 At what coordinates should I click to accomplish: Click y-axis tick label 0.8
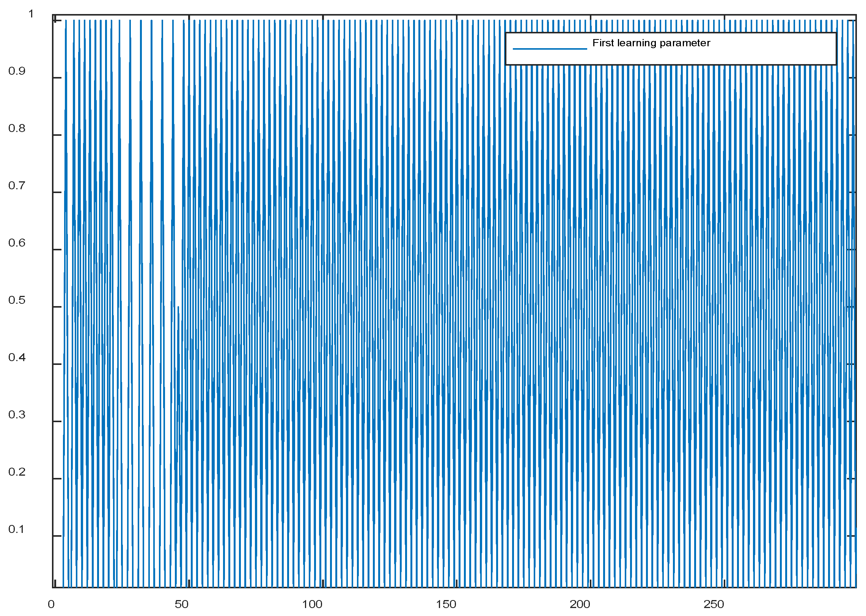(17, 128)
